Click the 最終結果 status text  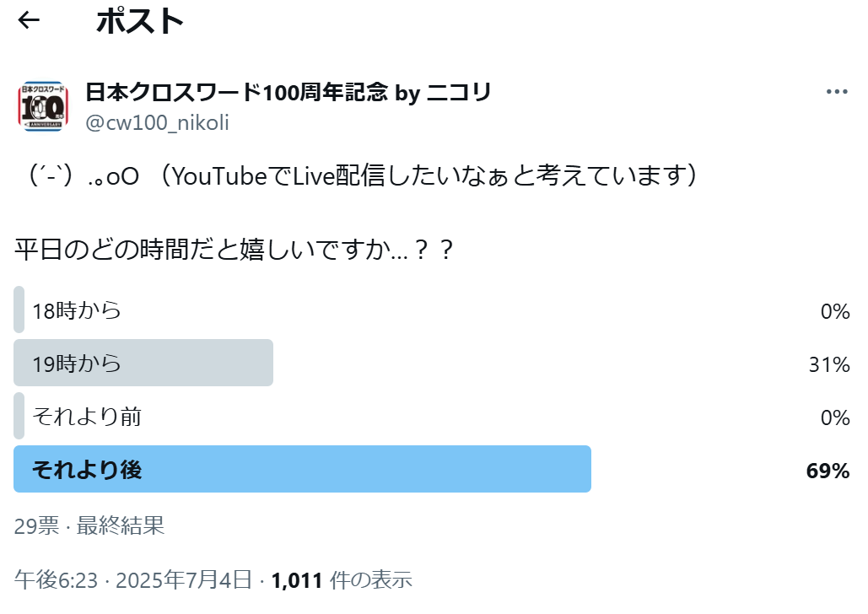coord(121,526)
